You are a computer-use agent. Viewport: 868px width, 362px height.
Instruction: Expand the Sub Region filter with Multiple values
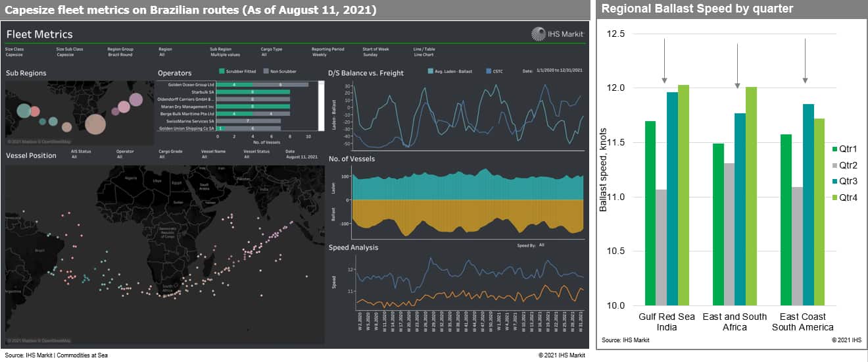pos(224,55)
